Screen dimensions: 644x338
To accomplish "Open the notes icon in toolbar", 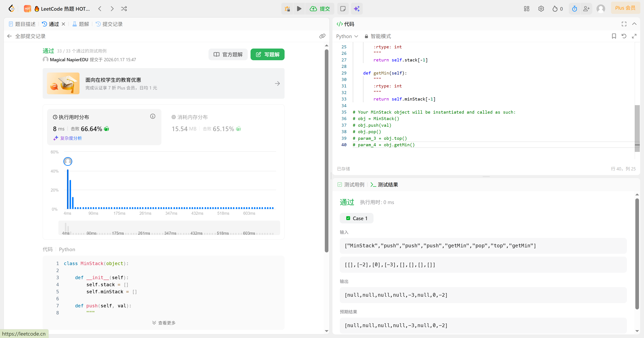I will pos(343,9).
